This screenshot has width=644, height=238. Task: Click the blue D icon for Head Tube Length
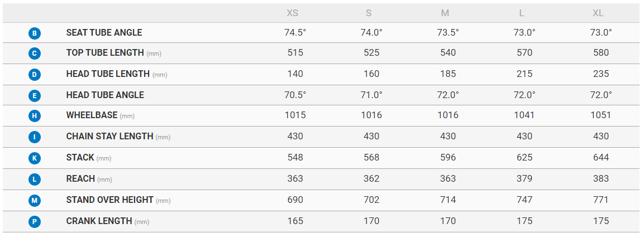(35, 75)
